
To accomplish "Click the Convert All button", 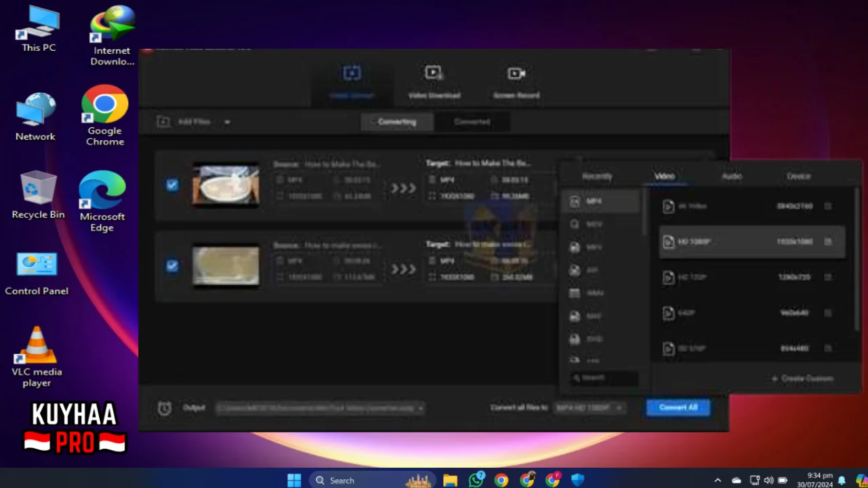I will point(678,407).
